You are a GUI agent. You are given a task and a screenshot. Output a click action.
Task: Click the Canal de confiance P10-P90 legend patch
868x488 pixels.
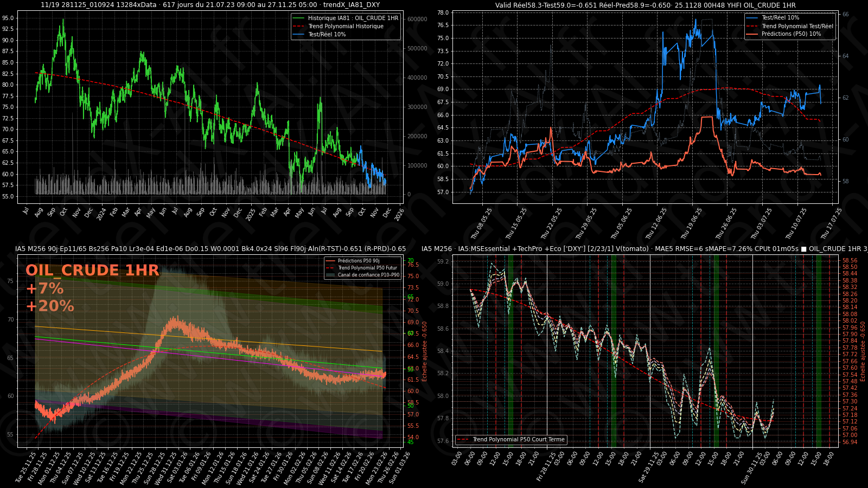tap(330, 275)
